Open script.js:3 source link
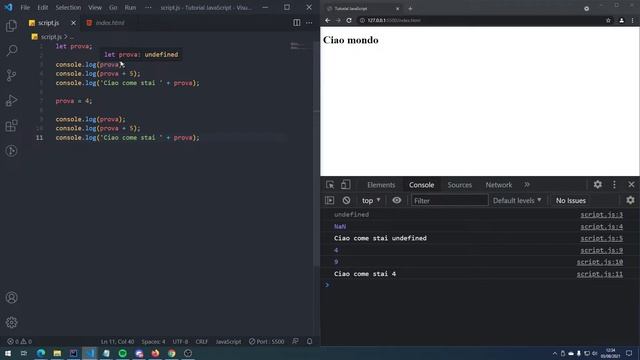 click(602, 215)
